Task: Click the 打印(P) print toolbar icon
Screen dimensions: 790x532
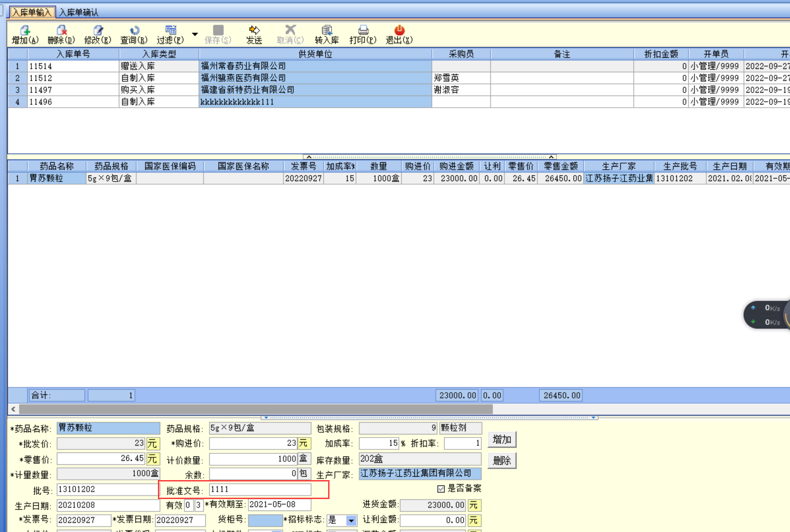Action: (x=363, y=35)
